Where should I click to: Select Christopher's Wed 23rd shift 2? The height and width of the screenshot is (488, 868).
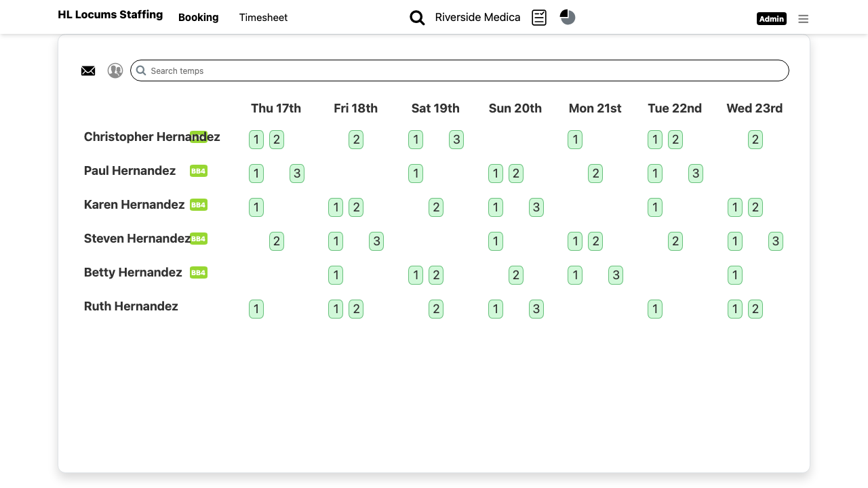click(x=755, y=140)
